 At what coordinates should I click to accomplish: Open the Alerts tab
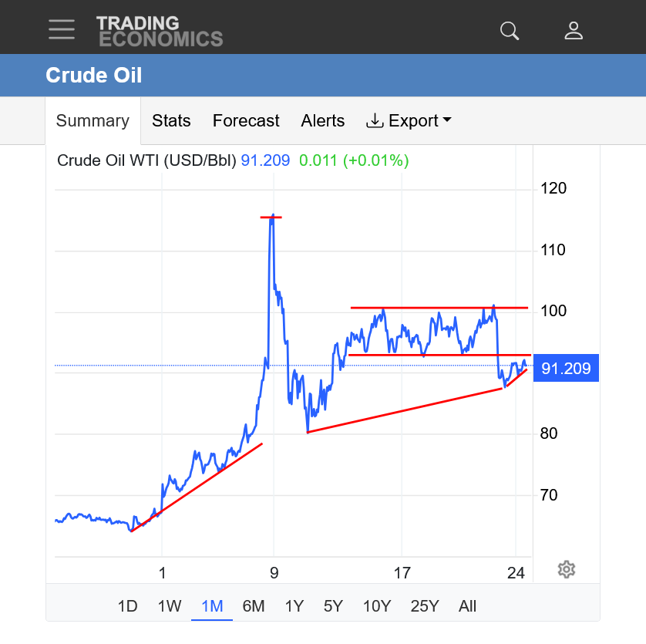point(323,121)
